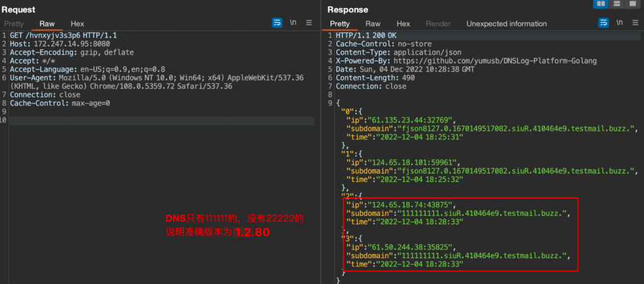Select the Request Raw tab
This screenshot has height=284, width=644.
tap(47, 24)
